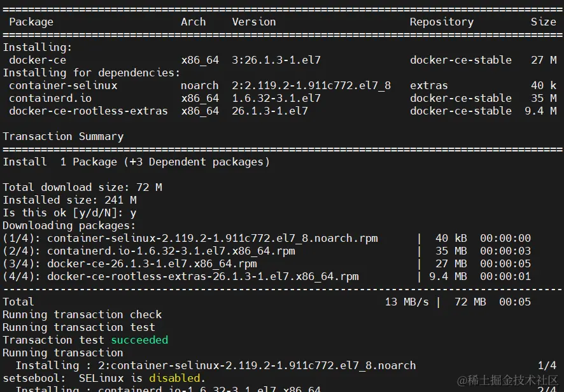Click the yellow 'disabled' word
Image resolution: width=564 pixels, height=392 pixels.
[x=174, y=379]
